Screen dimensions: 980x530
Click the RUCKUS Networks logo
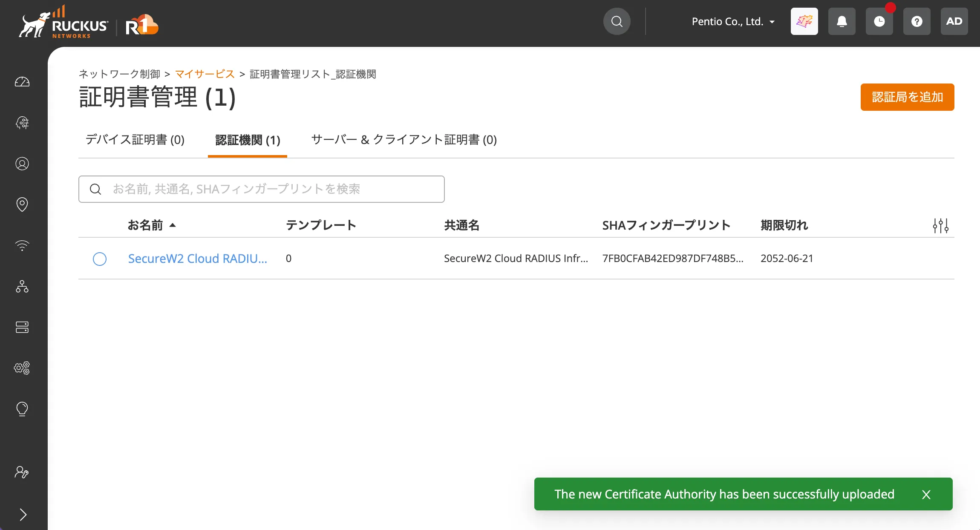pyautogui.click(x=63, y=22)
